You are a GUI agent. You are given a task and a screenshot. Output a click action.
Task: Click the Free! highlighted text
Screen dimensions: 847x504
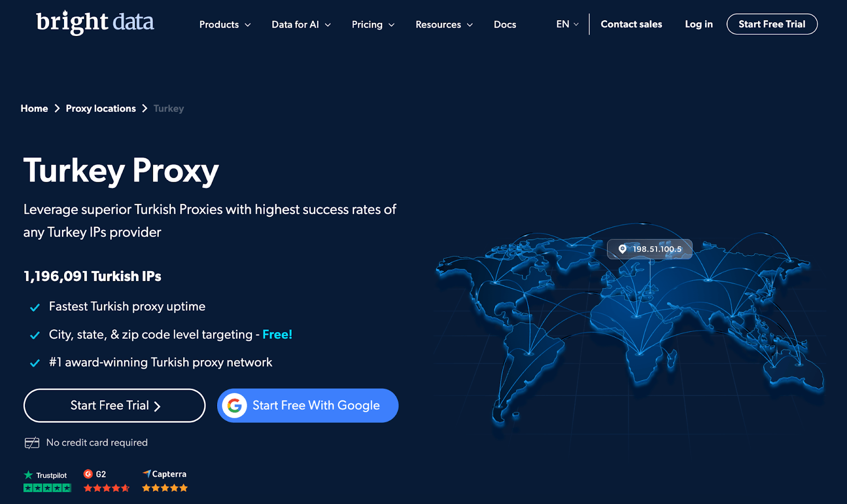pos(277,335)
